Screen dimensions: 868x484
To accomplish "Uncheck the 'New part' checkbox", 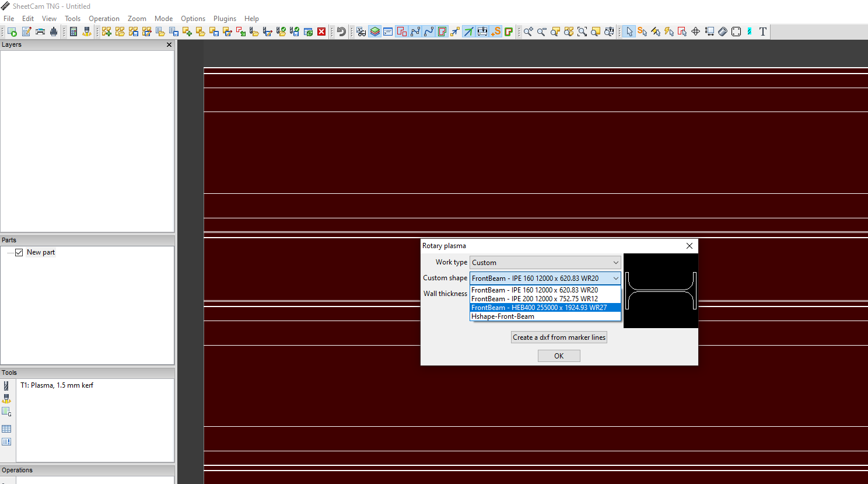I will click(x=19, y=252).
